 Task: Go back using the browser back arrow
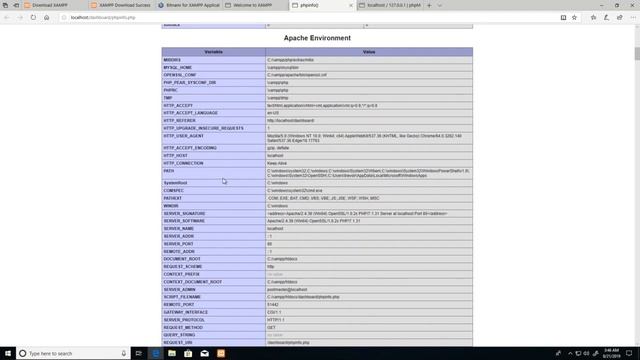pos(7,18)
